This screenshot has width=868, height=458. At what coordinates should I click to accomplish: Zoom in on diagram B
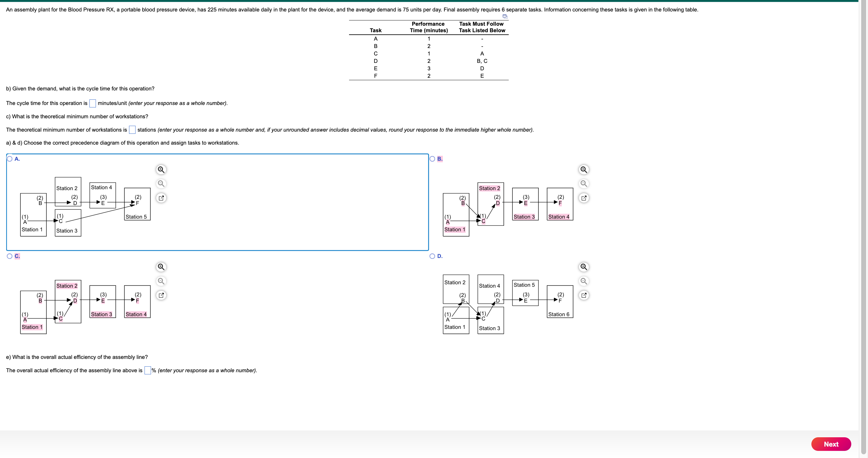[584, 170]
